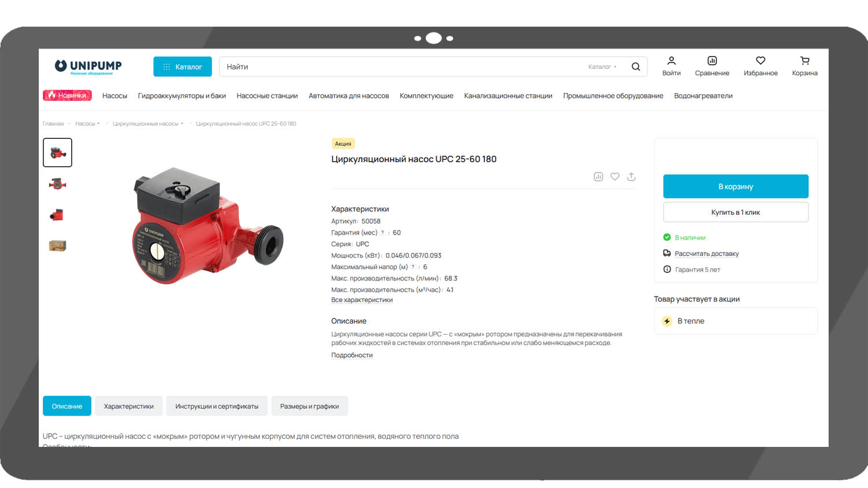Click the product title UPC 25-60 180
This screenshot has width=868, height=488.
coord(414,159)
